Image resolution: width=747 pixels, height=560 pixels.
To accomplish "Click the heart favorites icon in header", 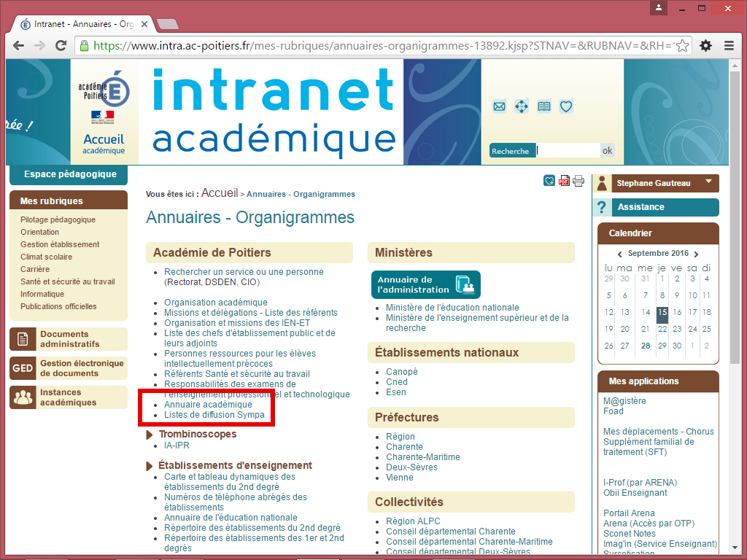I will [566, 106].
